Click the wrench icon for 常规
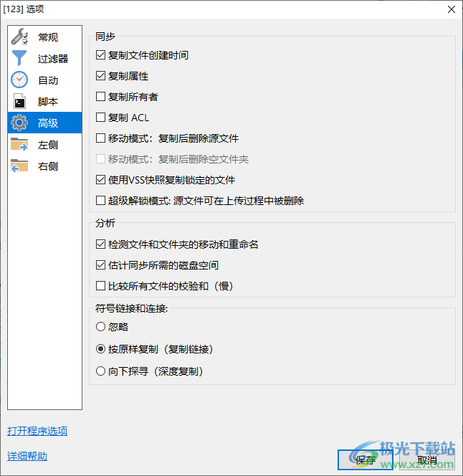The width and height of the screenshot is (463, 476). pyautogui.click(x=19, y=37)
